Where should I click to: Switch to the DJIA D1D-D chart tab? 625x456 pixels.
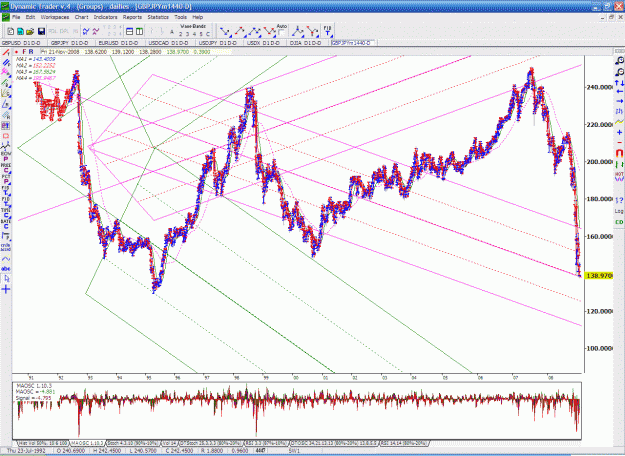point(307,43)
